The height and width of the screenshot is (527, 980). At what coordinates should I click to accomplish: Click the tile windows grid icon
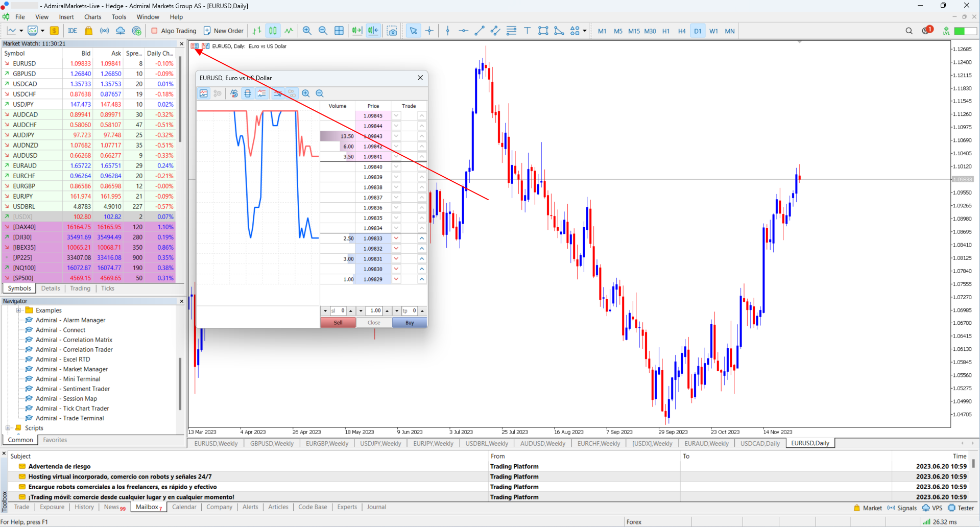point(339,31)
